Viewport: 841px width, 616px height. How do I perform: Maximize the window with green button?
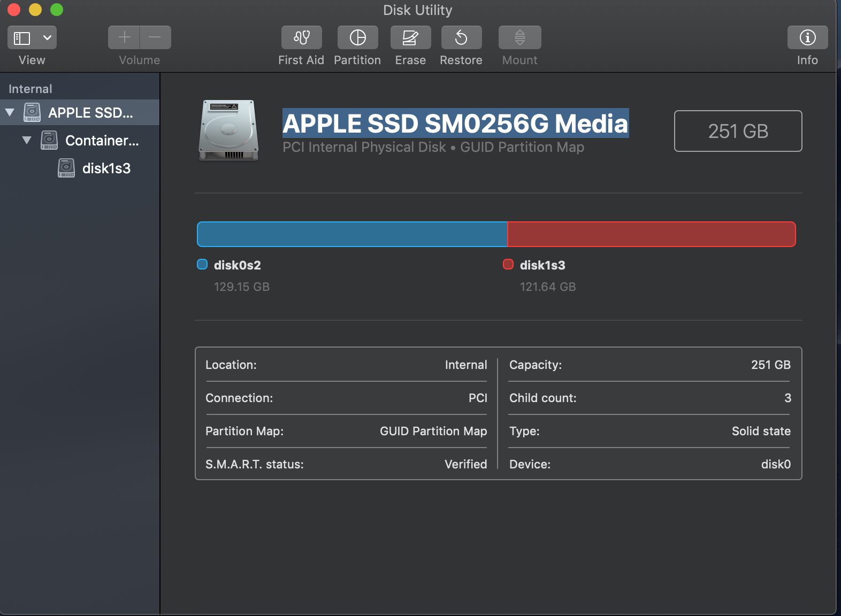[57, 10]
